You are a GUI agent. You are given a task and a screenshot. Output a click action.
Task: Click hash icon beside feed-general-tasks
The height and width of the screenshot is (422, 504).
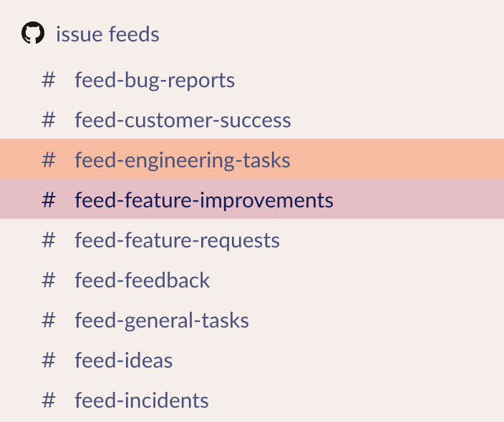click(49, 320)
